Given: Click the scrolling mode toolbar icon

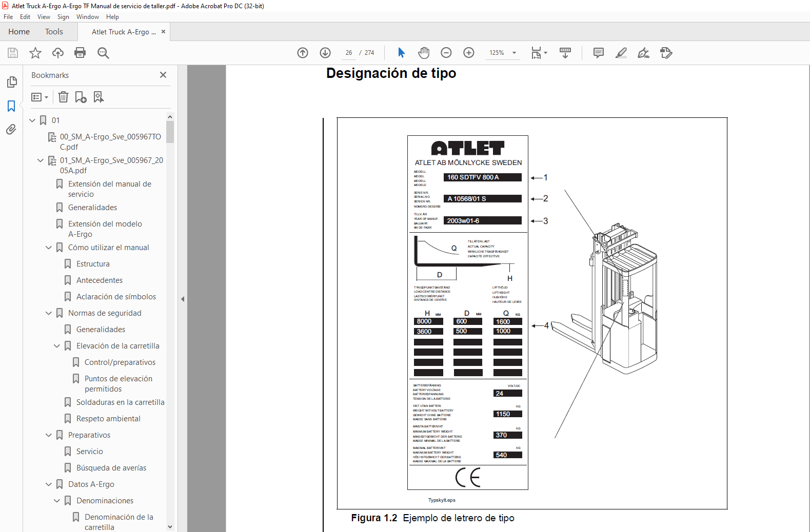Looking at the screenshot, I should [565, 53].
